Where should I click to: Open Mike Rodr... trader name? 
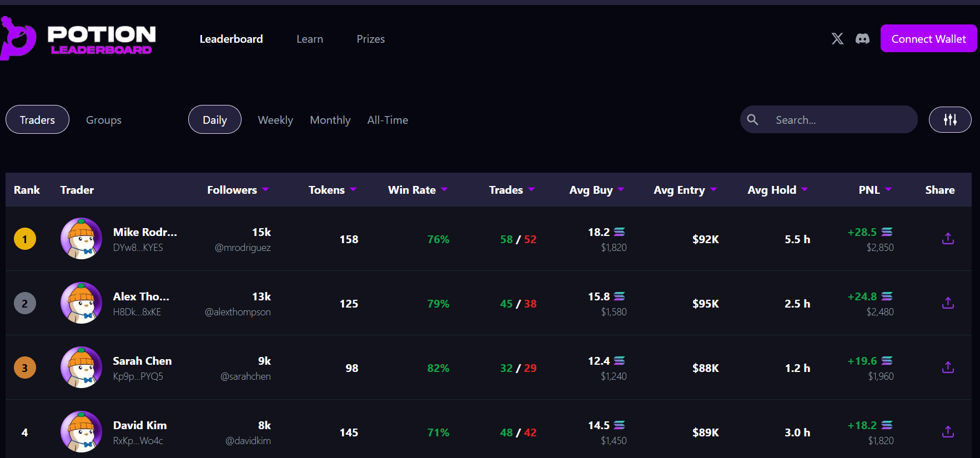145,232
